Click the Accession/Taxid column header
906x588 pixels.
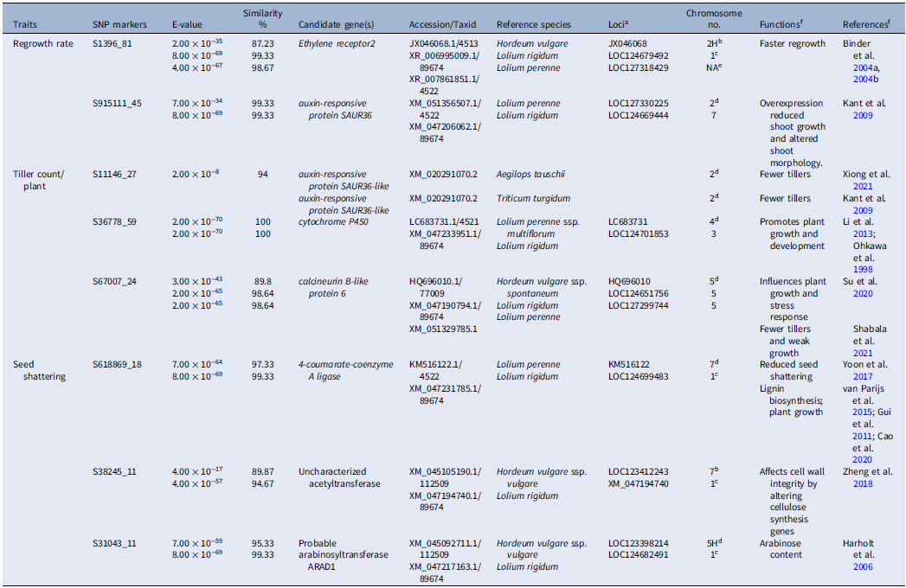(x=442, y=24)
